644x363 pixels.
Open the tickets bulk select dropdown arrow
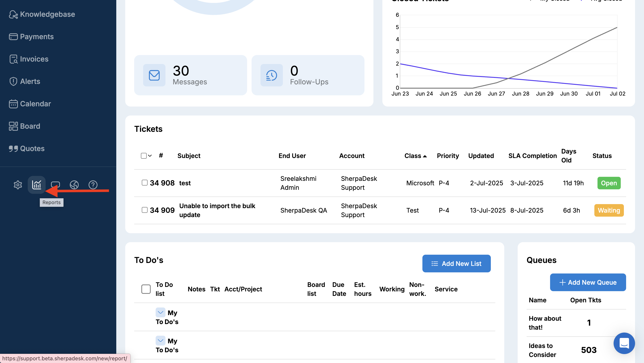[x=150, y=156]
